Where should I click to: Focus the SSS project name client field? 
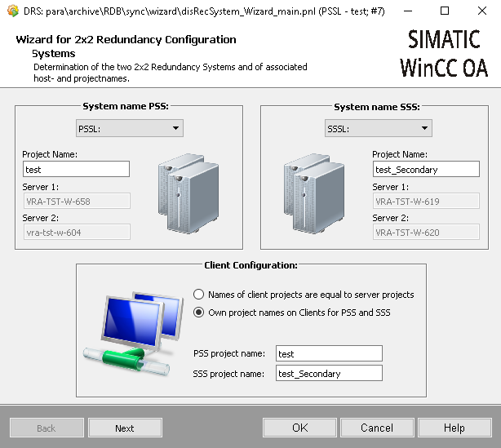pos(328,373)
